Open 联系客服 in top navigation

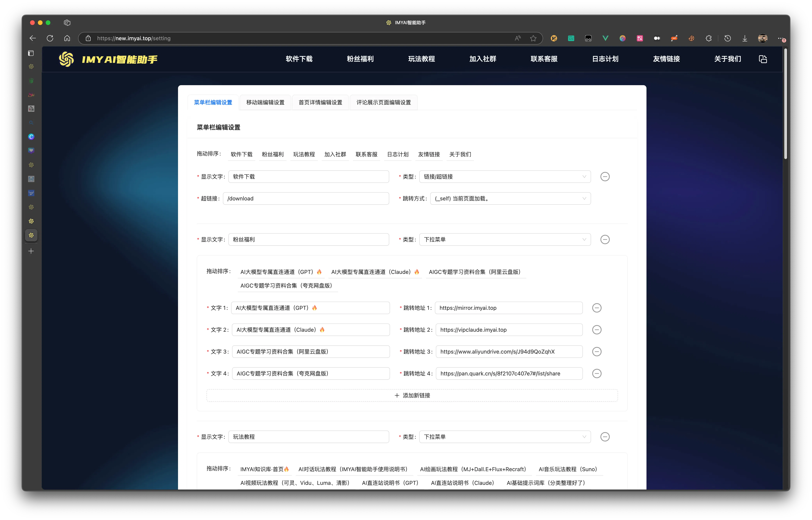544,59
